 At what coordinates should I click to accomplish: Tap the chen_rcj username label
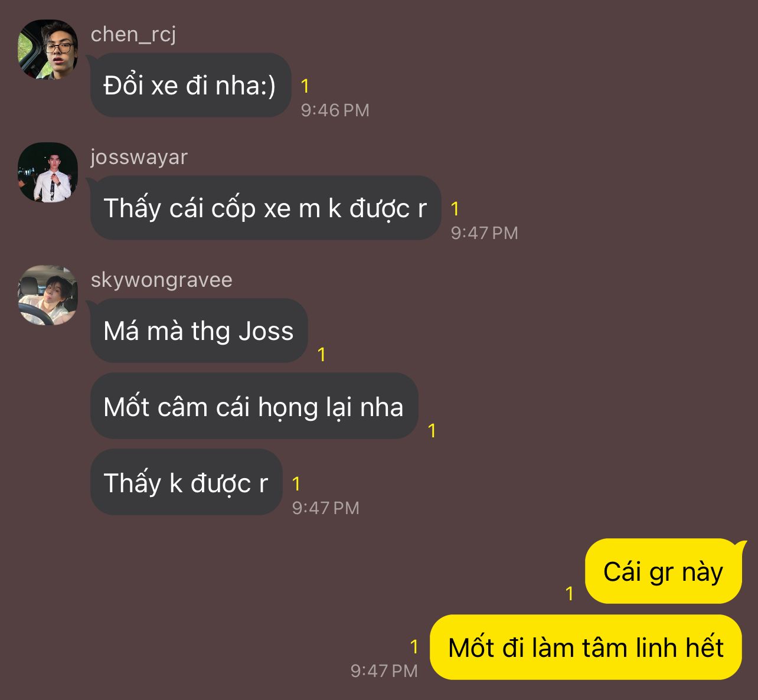click(x=133, y=35)
